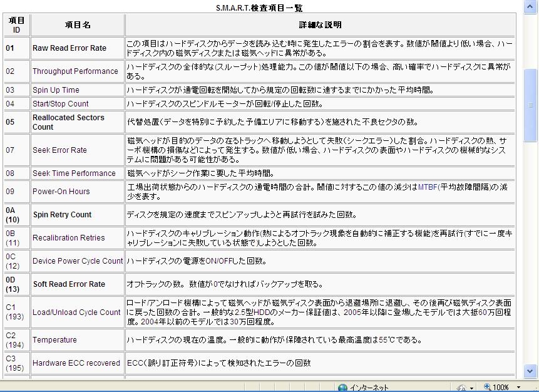Click the item ID cell 02

[16, 71]
